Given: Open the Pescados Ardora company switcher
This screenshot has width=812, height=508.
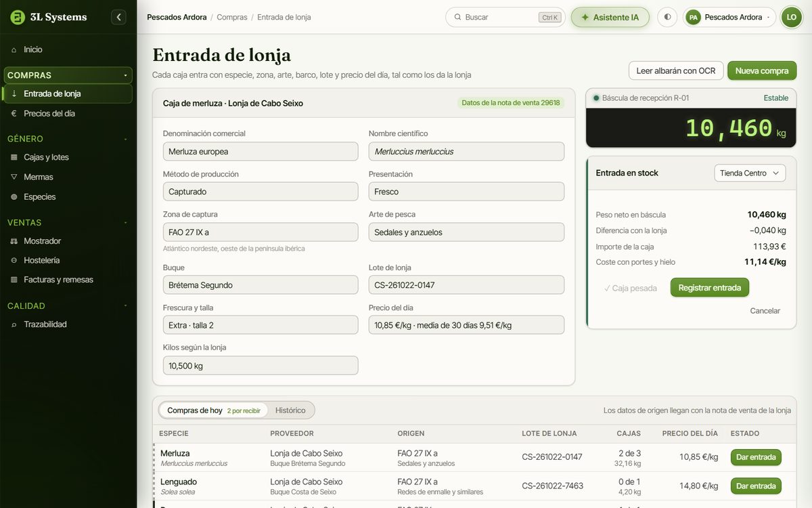Looking at the screenshot, I should 729,17.
